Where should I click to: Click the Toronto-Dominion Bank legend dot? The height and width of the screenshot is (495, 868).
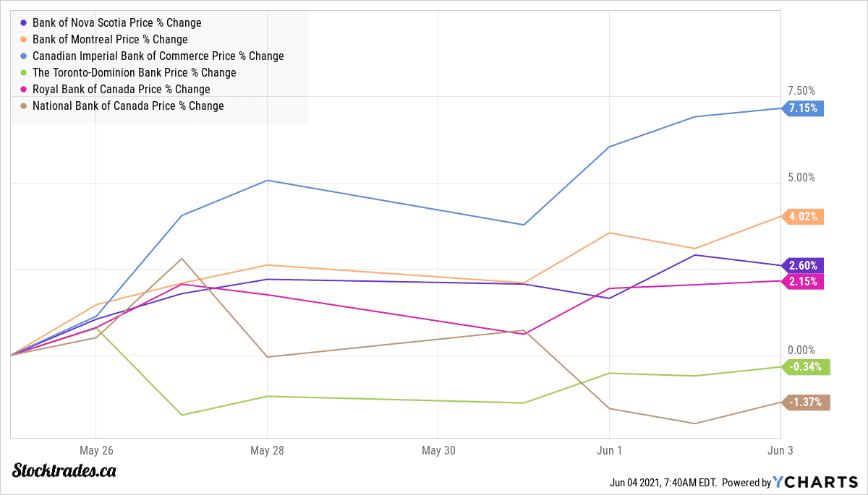[x=25, y=73]
